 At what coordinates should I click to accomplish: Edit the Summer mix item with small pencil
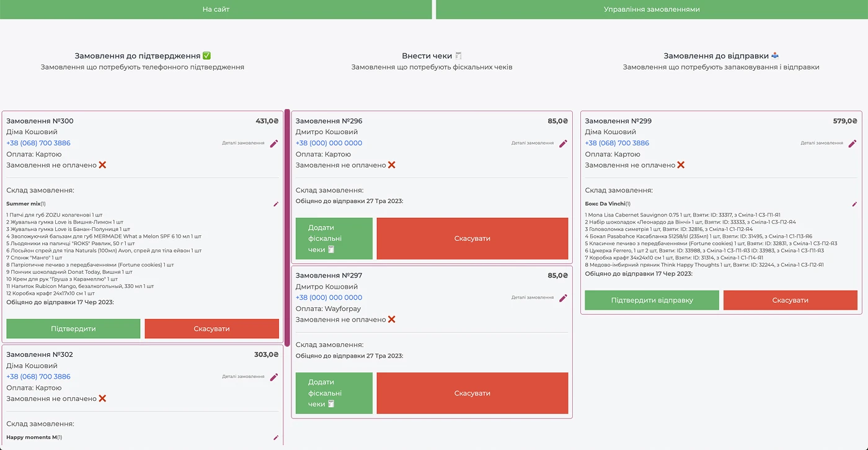(276, 204)
